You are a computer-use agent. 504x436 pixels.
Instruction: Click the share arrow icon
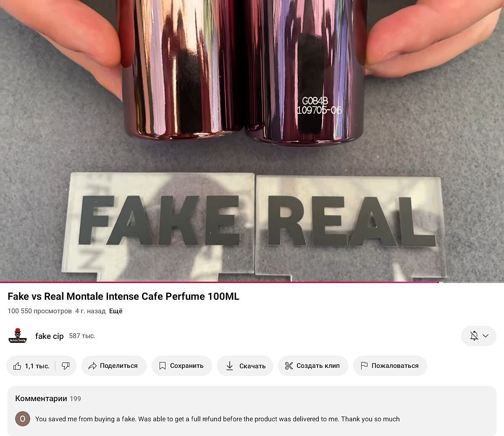(x=92, y=366)
